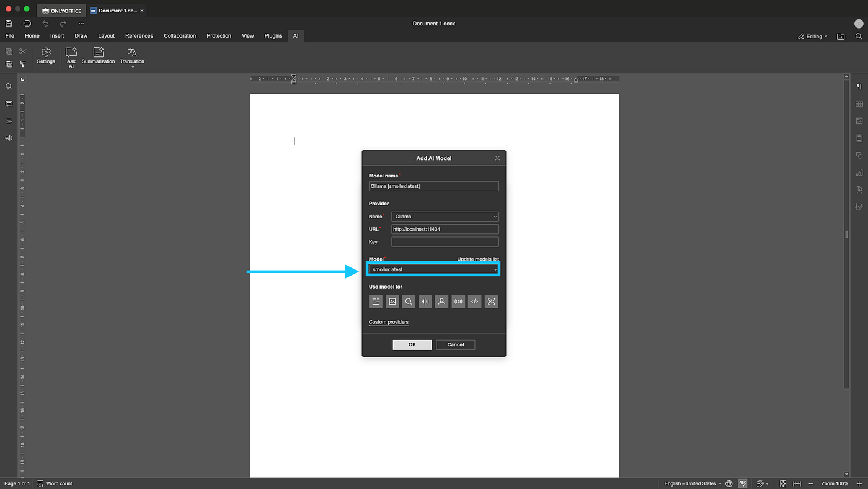
Task: Switch to the Collaboration tab
Action: [180, 36]
